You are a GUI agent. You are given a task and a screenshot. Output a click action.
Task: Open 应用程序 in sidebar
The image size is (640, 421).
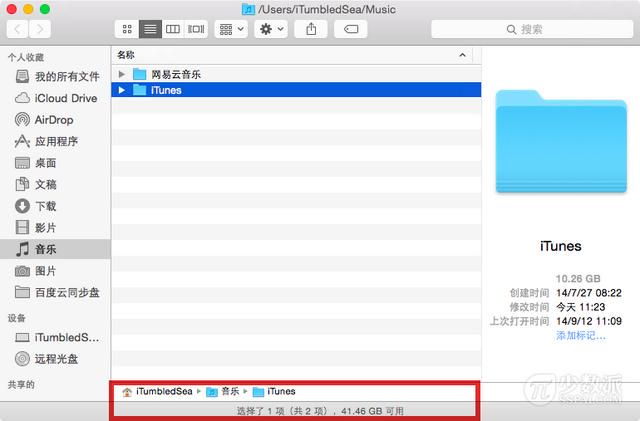point(57,141)
